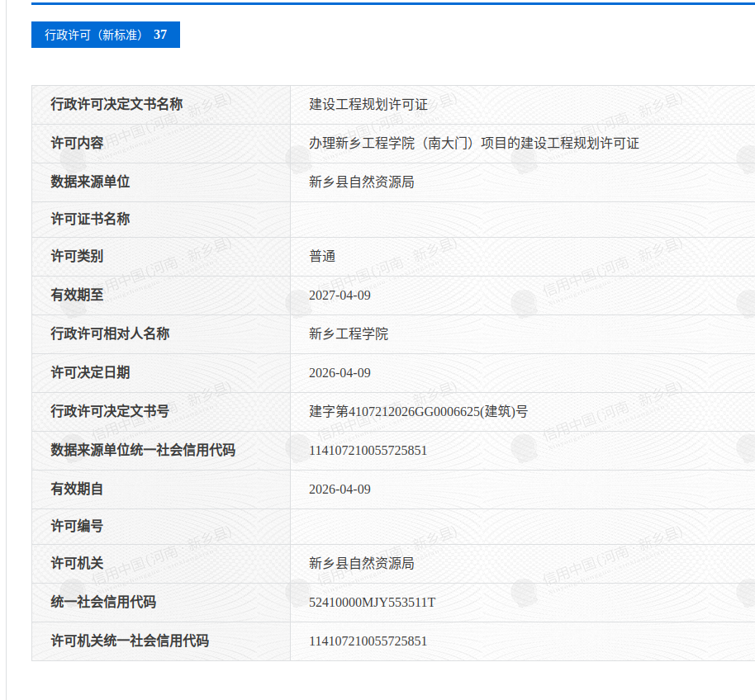The image size is (755, 700).
Task: Click the 许可证书名称 row label
Action: tap(90, 220)
